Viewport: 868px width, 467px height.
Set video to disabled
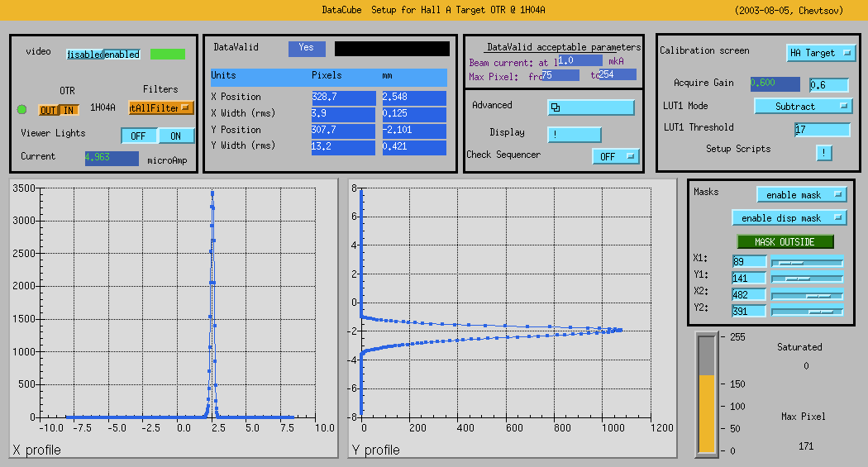(x=84, y=55)
